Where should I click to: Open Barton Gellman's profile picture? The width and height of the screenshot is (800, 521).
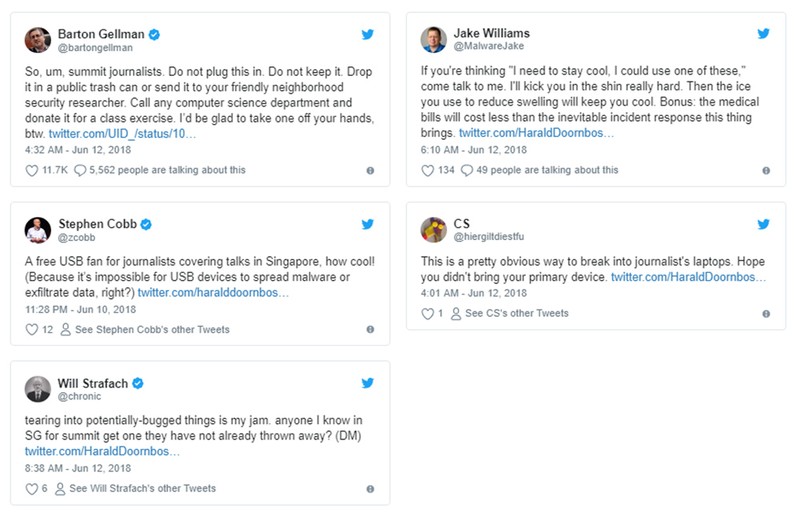[37, 40]
